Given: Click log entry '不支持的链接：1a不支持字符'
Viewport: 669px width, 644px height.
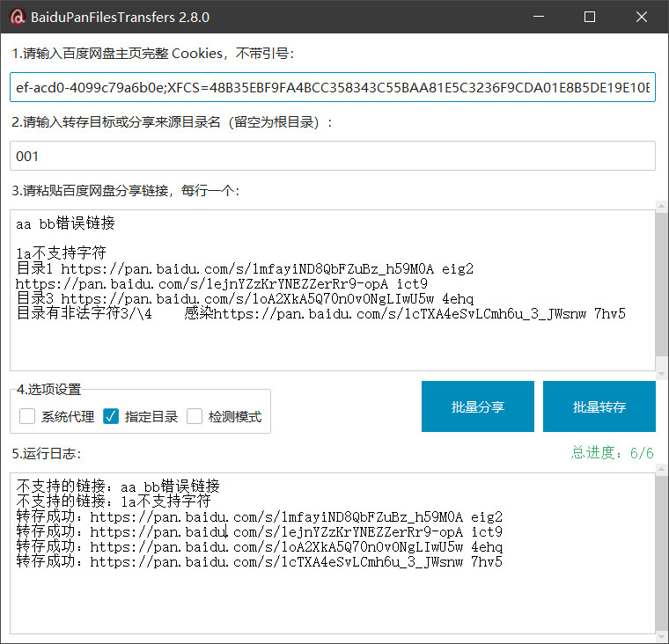Looking at the screenshot, I should tap(114, 501).
